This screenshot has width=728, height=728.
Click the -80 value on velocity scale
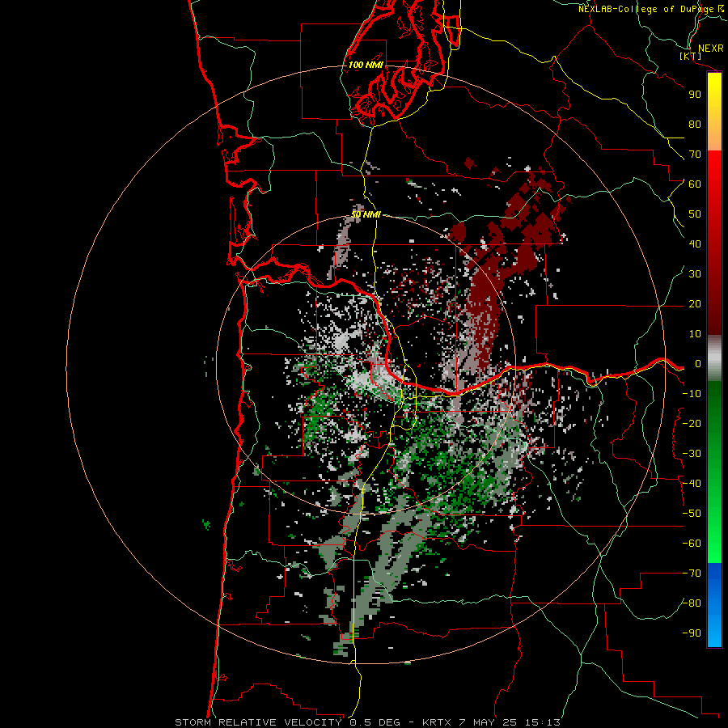click(x=692, y=603)
